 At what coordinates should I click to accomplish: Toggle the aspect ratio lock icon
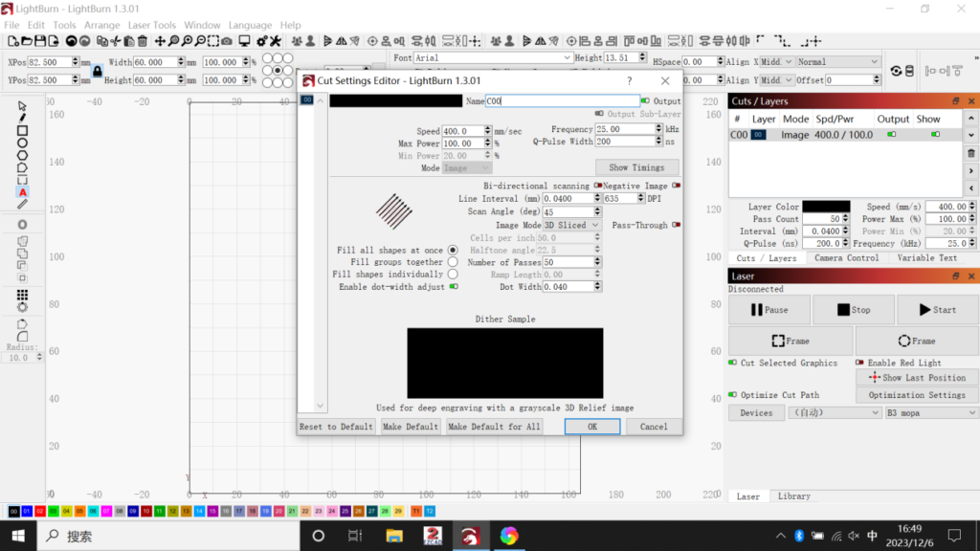pyautogui.click(x=97, y=72)
